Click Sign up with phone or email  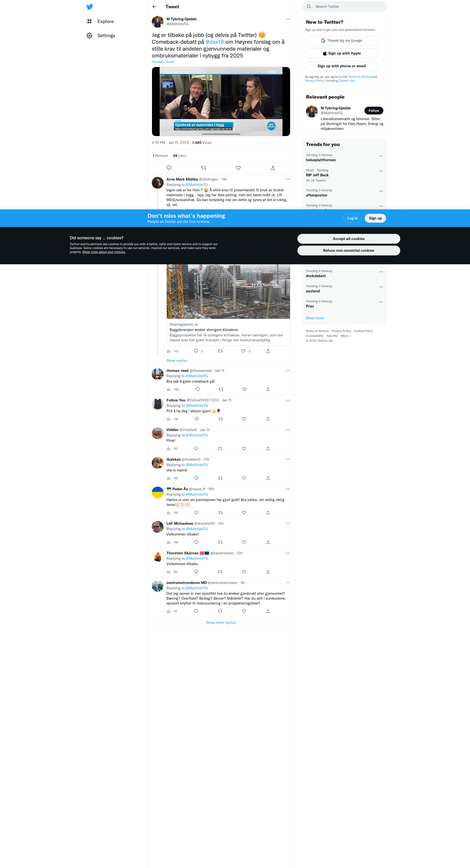pyautogui.click(x=341, y=66)
